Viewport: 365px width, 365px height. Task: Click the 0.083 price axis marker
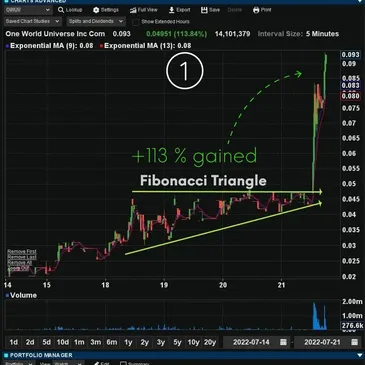pos(351,86)
